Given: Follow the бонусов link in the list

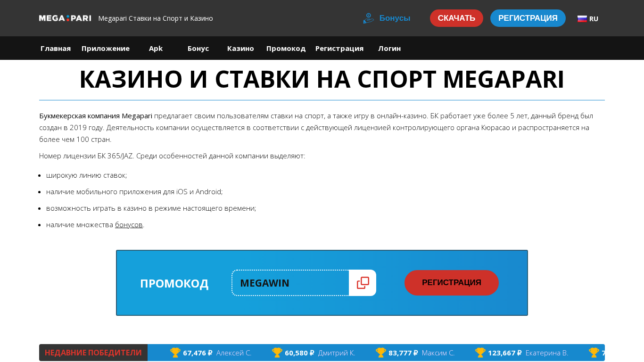Looking at the screenshot, I should click(x=129, y=225).
